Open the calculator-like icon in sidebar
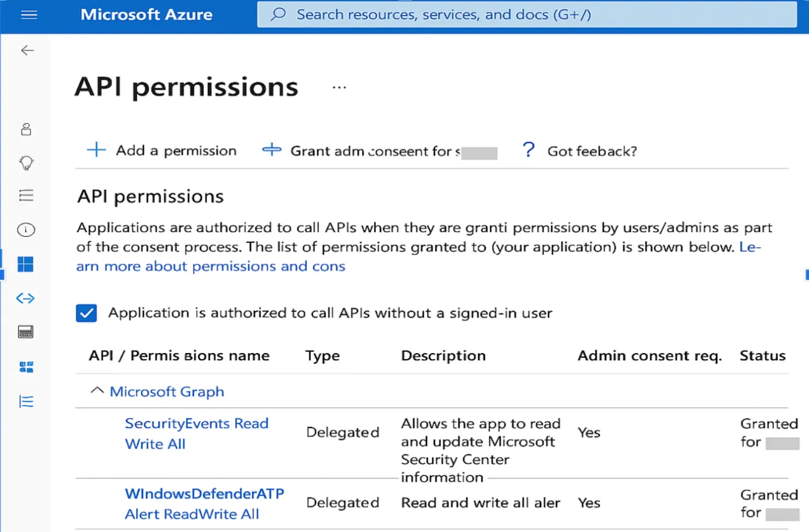Viewport: 809px width, 532px height. tap(26, 332)
